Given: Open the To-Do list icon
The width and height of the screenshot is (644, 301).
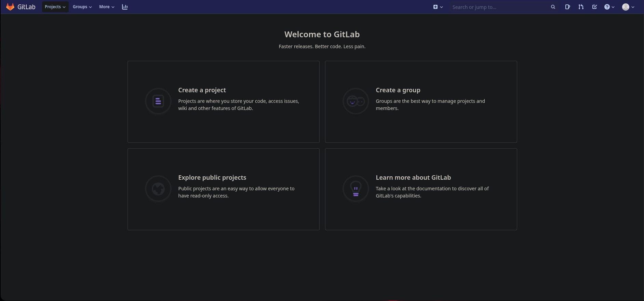Looking at the screenshot, I should pyautogui.click(x=595, y=7).
